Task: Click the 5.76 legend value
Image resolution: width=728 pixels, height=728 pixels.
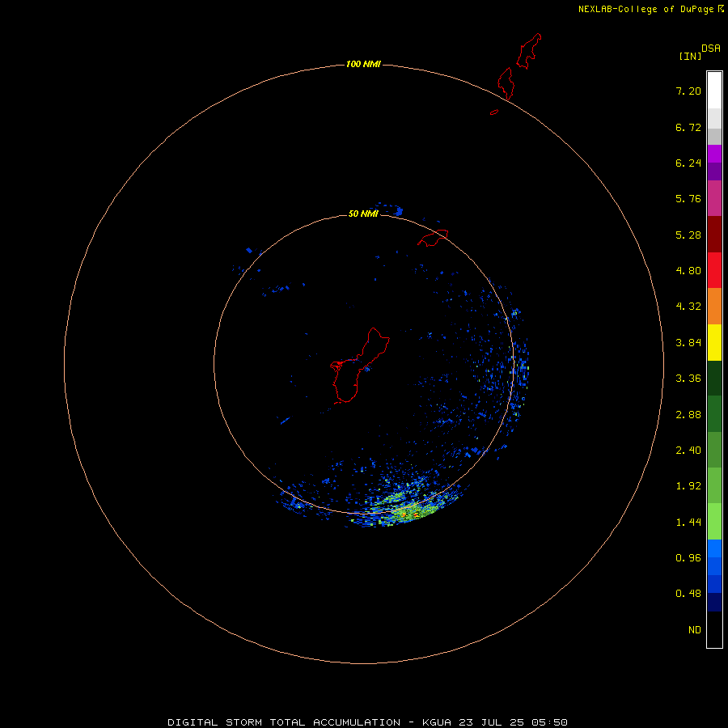Action: (688, 199)
